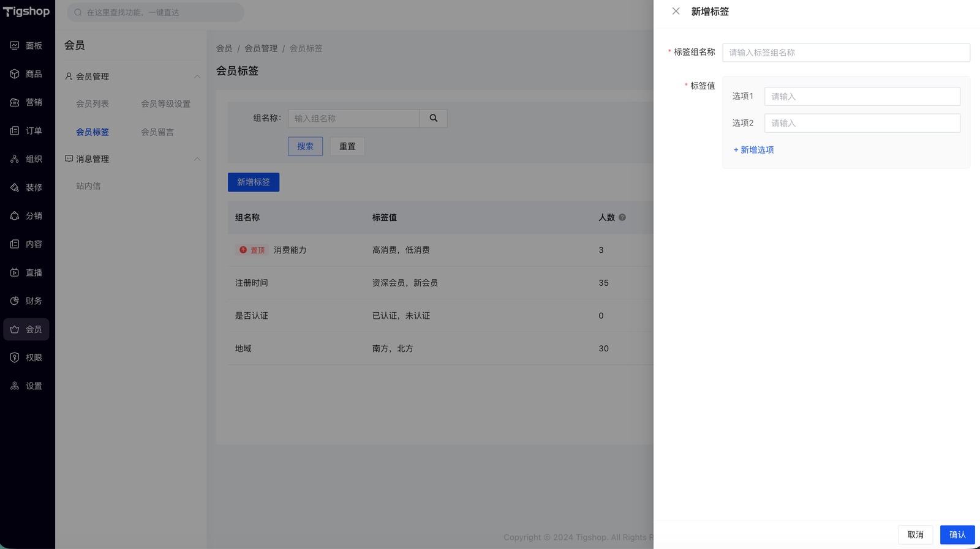The width and height of the screenshot is (980, 549).
Task: Click the help icon next to 人数 header
Action: [622, 217]
